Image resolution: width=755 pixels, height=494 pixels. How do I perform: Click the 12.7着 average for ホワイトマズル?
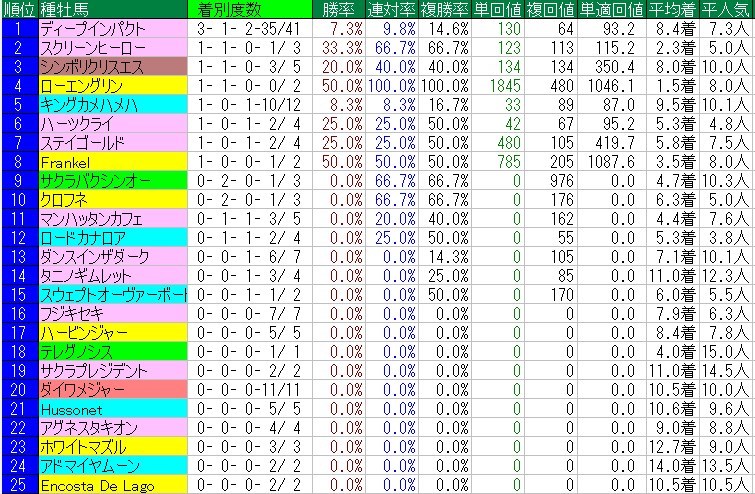[x=673, y=447]
